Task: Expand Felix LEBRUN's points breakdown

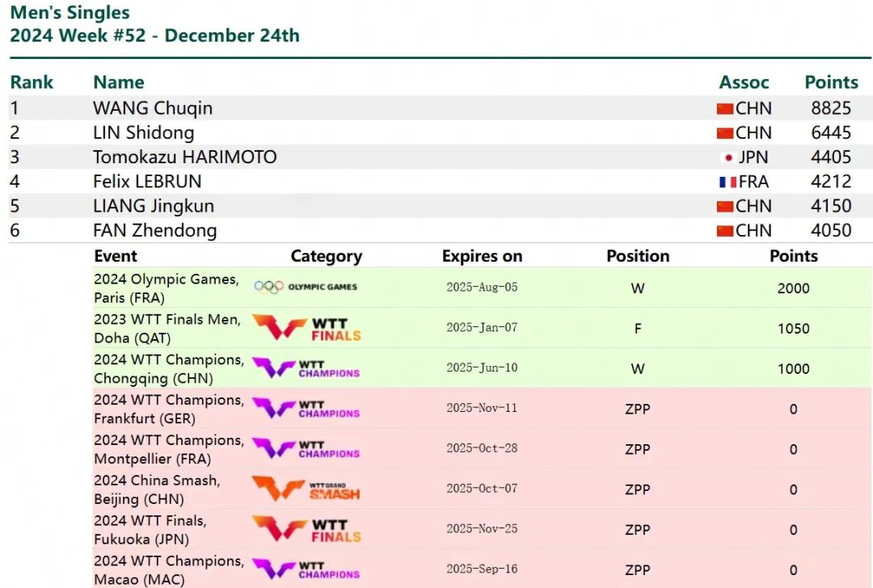Action: 147,182
